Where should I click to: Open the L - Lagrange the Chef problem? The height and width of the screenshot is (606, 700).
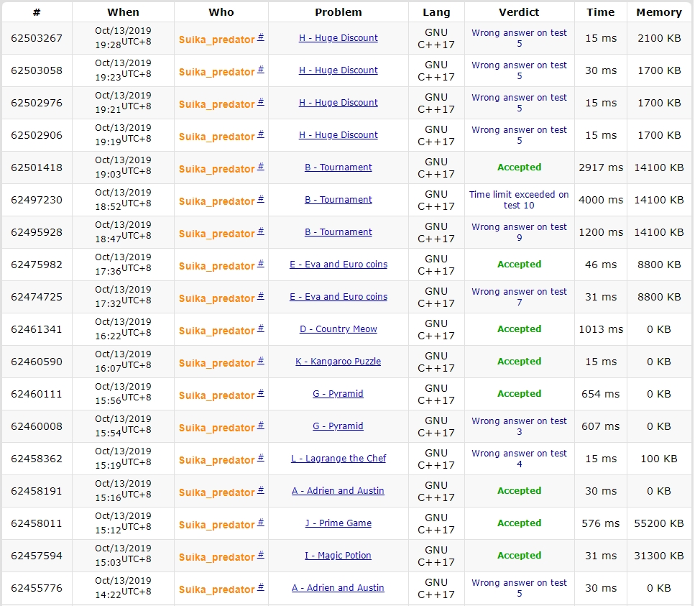coord(338,459)
